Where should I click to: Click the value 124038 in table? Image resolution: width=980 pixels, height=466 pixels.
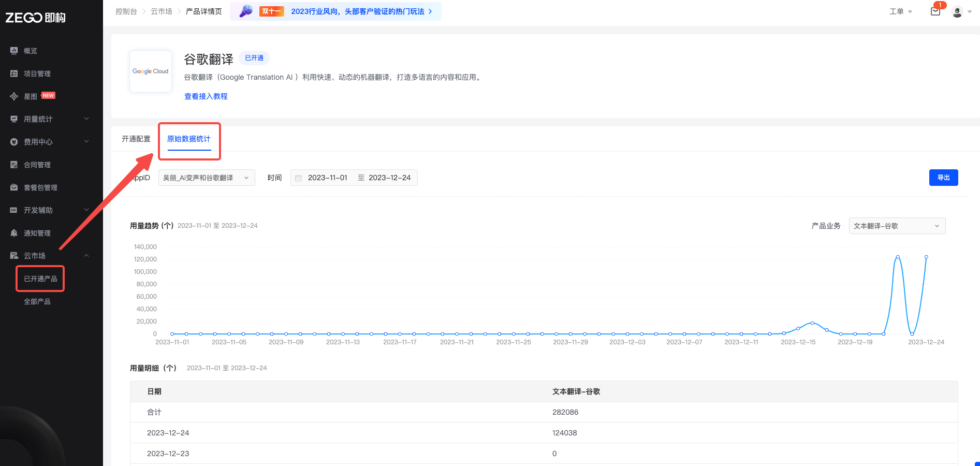[564, 433]
